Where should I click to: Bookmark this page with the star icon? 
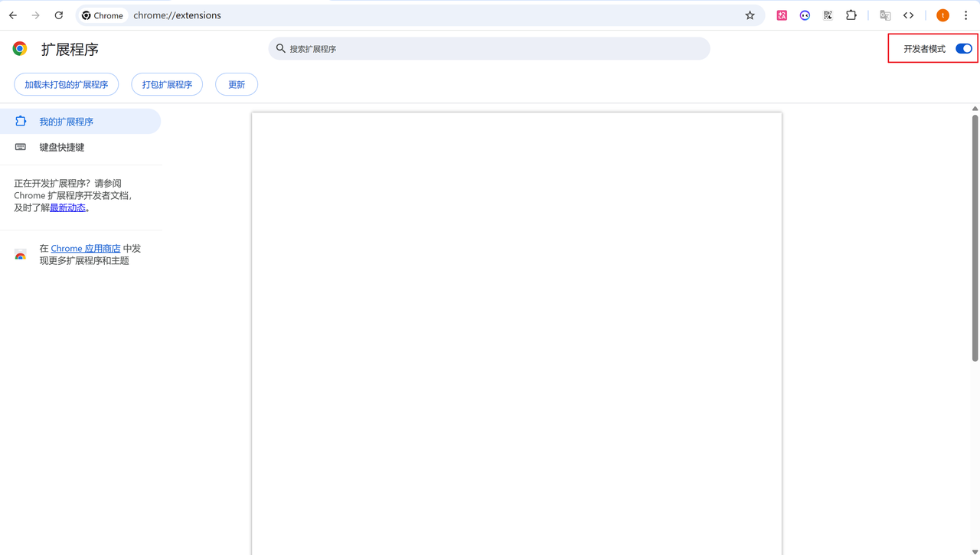750,15
